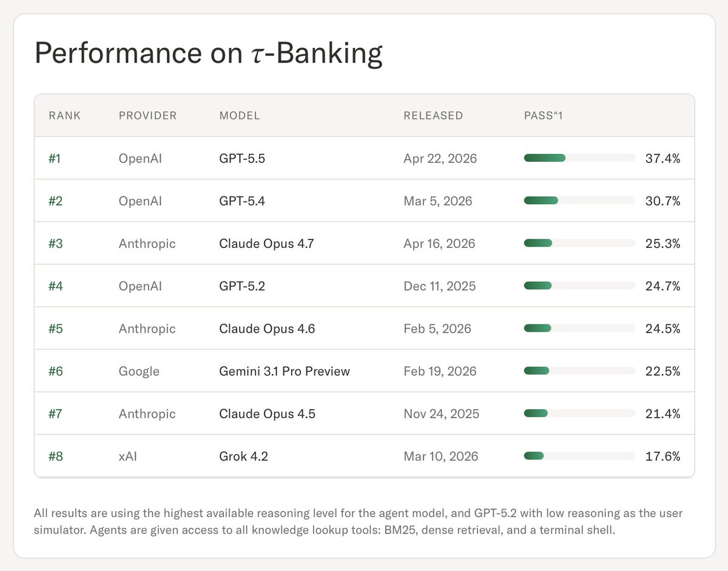
Task: Click the 30.7% score bar
Action: pyautogui.click(x=579, y=201)
